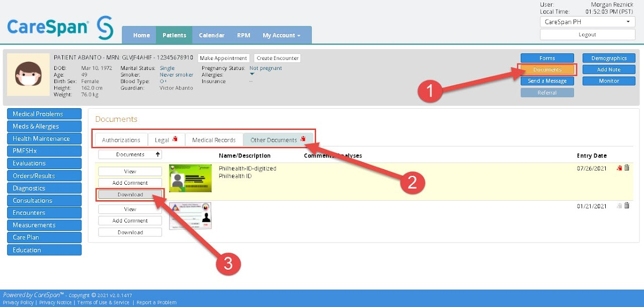
Task: Open Meds & Allergies section
Action: point(44,126)
